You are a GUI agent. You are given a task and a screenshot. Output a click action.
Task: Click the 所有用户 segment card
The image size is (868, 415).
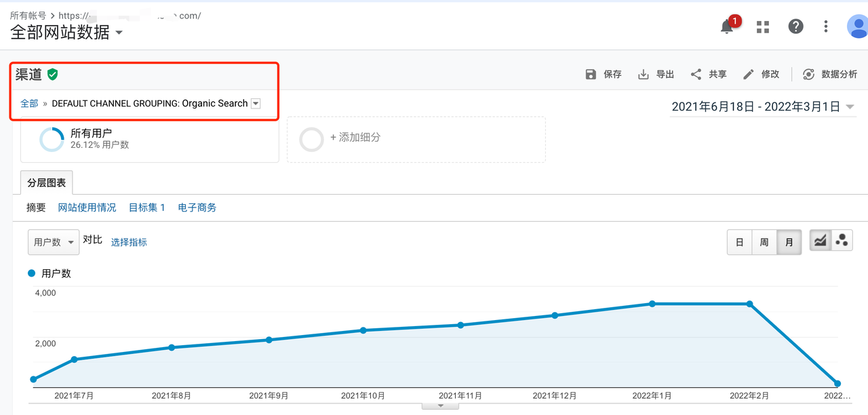click(150, 139)
